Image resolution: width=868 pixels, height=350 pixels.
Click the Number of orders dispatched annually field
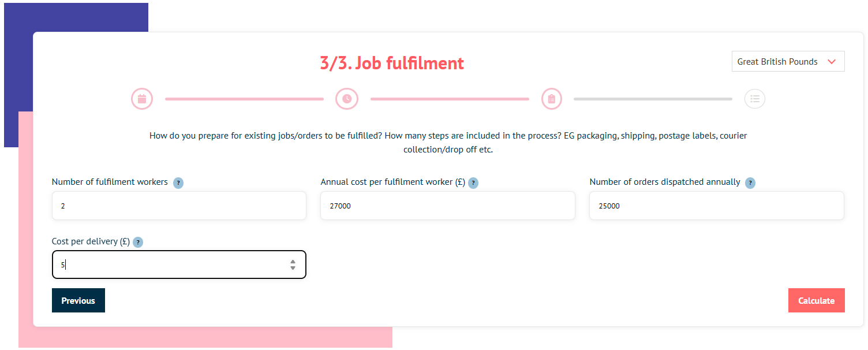click(x=717, y=206)
